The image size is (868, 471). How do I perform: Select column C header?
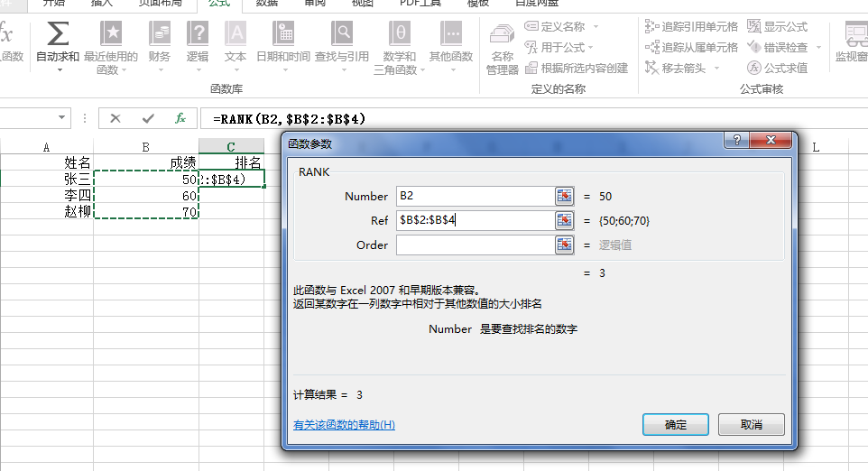[x=231, y=147]
